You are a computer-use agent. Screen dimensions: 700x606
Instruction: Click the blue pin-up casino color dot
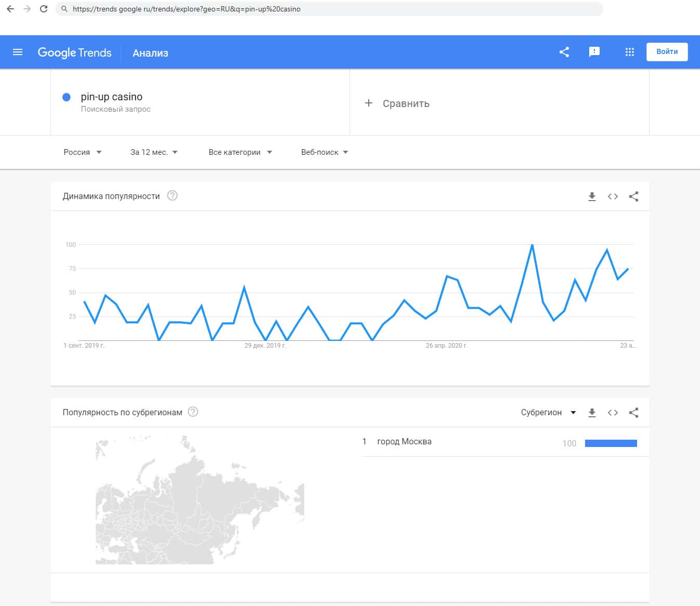click(67, 97)
